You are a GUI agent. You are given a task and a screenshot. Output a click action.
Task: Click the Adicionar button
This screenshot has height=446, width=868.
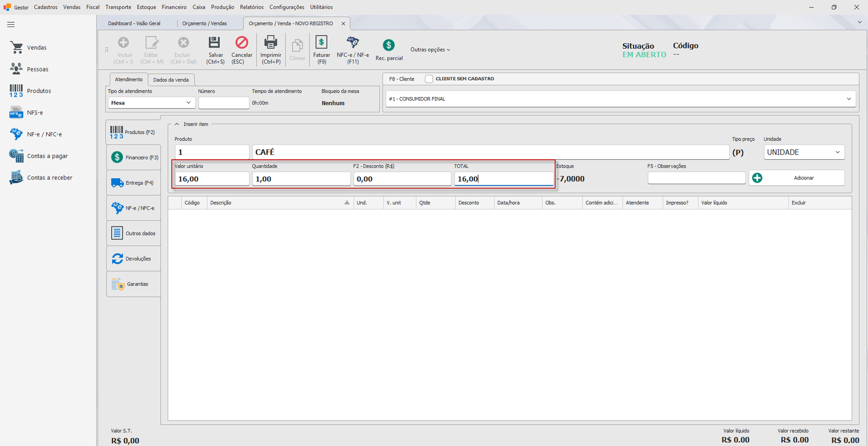797,178
